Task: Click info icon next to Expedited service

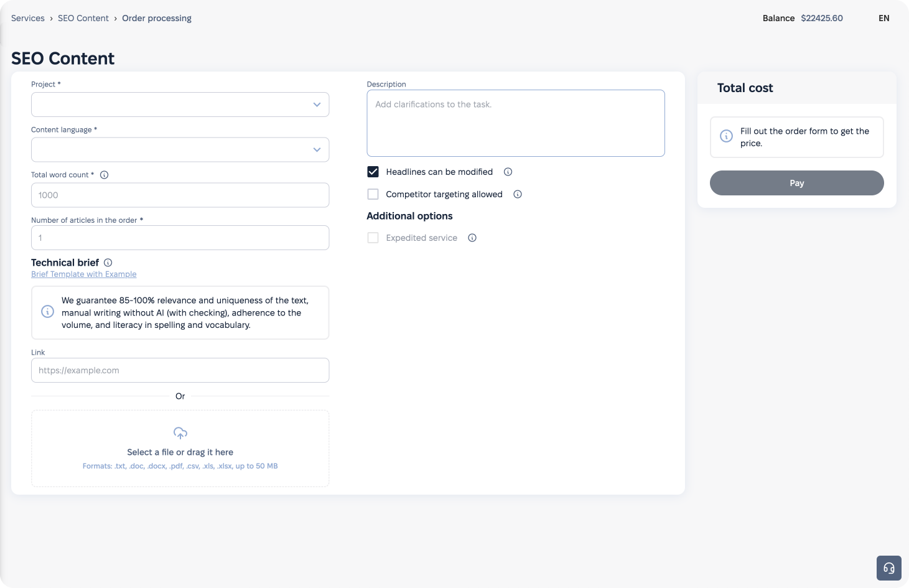Action: click(x=472, y=238)
